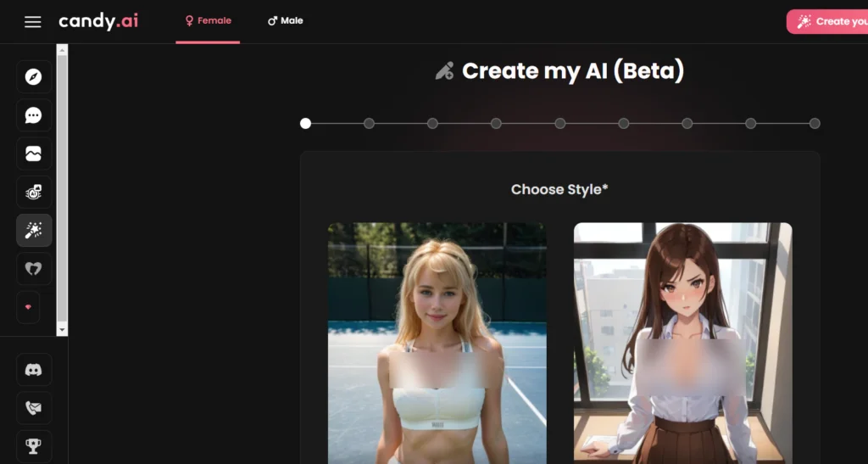Open the hamburger menu
This screenshot has height=464, width=868.
(x=33, y=21)
